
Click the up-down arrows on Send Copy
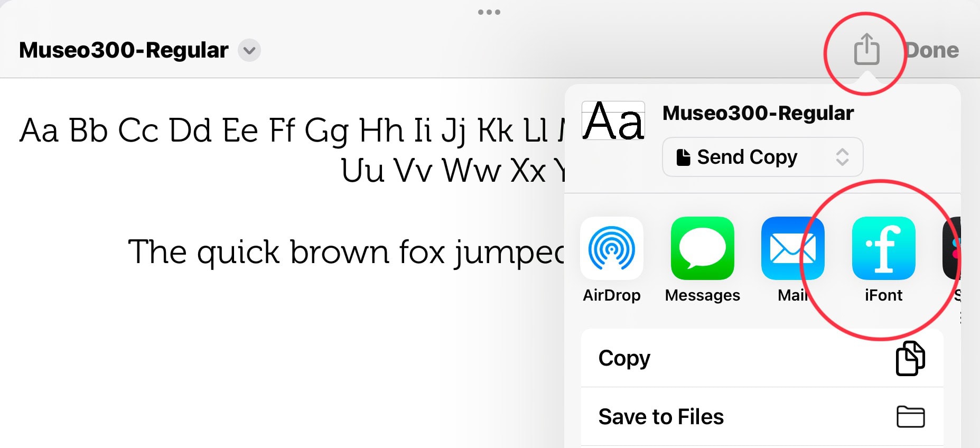(842, 157)
